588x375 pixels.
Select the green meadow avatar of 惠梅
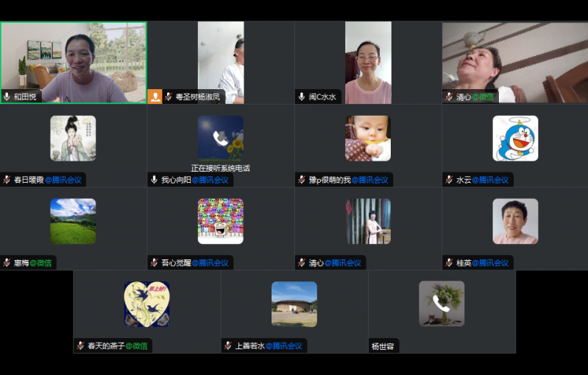[x=73, y=221]
